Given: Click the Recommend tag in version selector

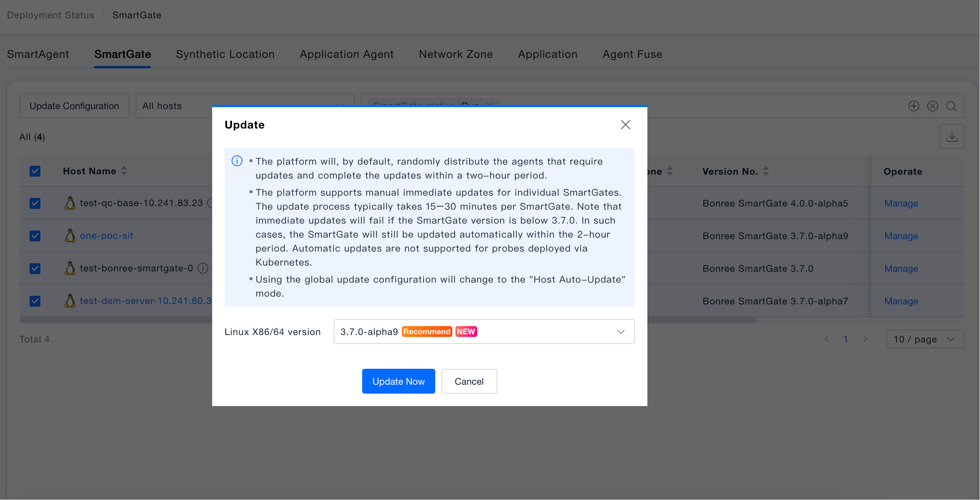Looking at the screenshot, I should click(427, 332).
